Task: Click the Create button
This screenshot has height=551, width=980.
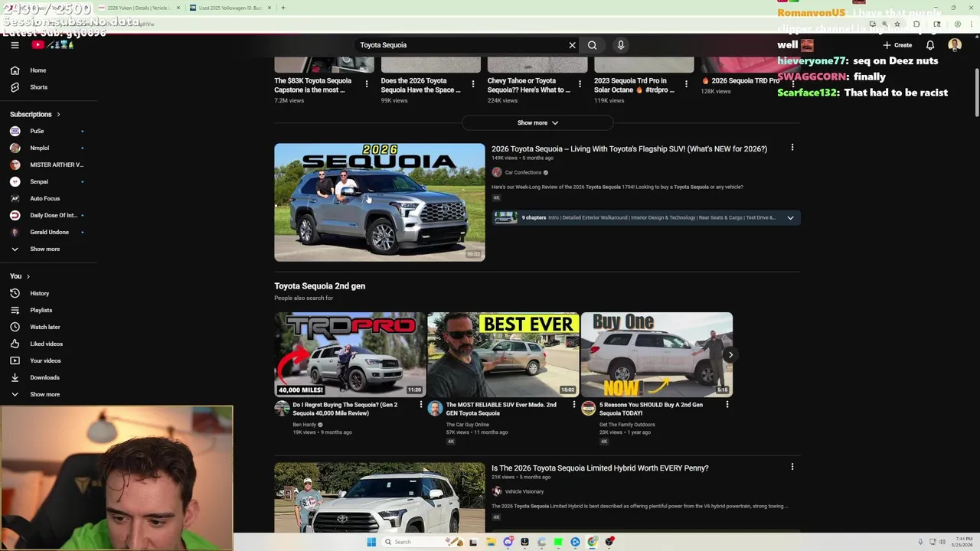Action: tap(897, 45)
